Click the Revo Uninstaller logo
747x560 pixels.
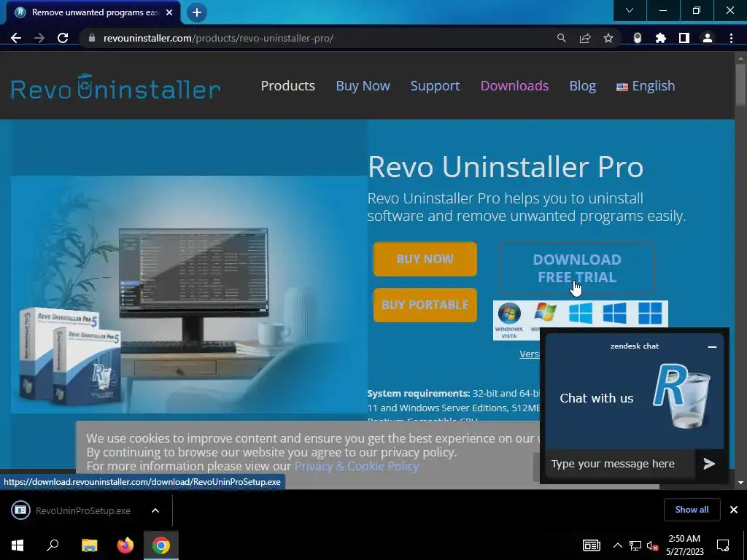pos(115,87)
